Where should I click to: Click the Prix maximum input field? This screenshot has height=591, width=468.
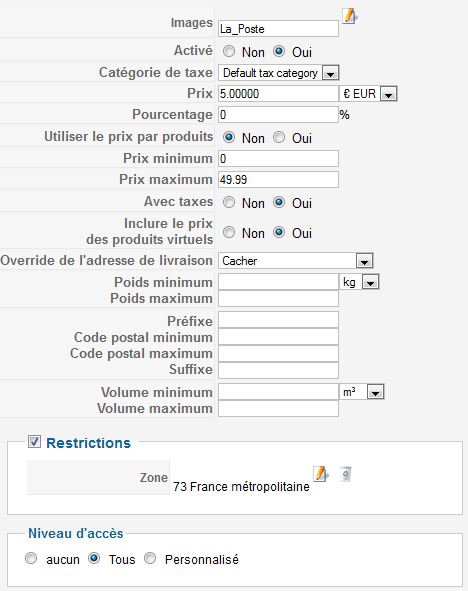[278, 180]
